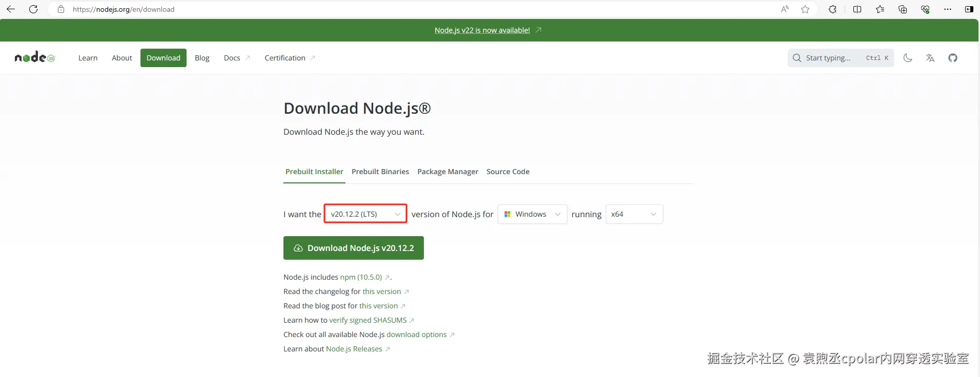Click the address bar URL

(x=124, y=9)
